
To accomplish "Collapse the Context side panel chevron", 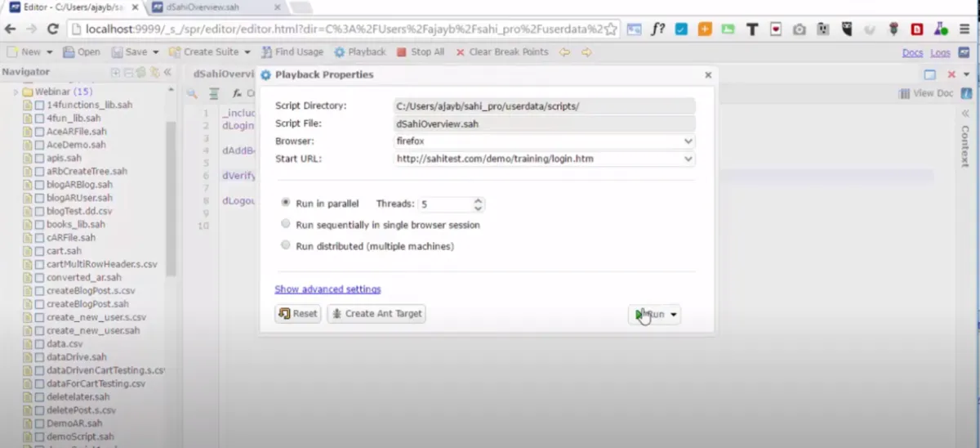I will (x=964, y=113).
